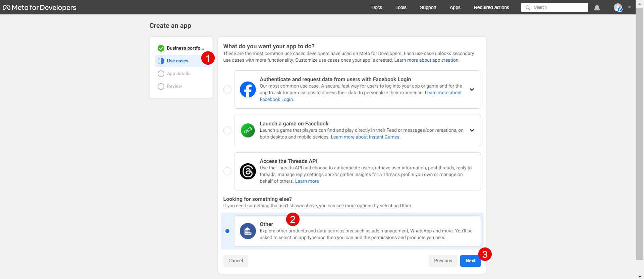
Task: Click the Threads logo icon
Action: (248, 171)
